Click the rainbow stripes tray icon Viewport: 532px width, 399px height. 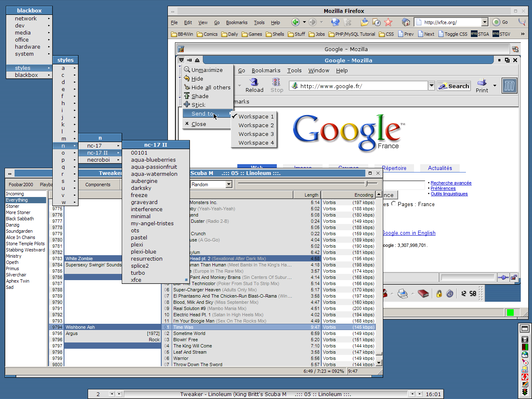pyautogui.click(x=525, y=384)
